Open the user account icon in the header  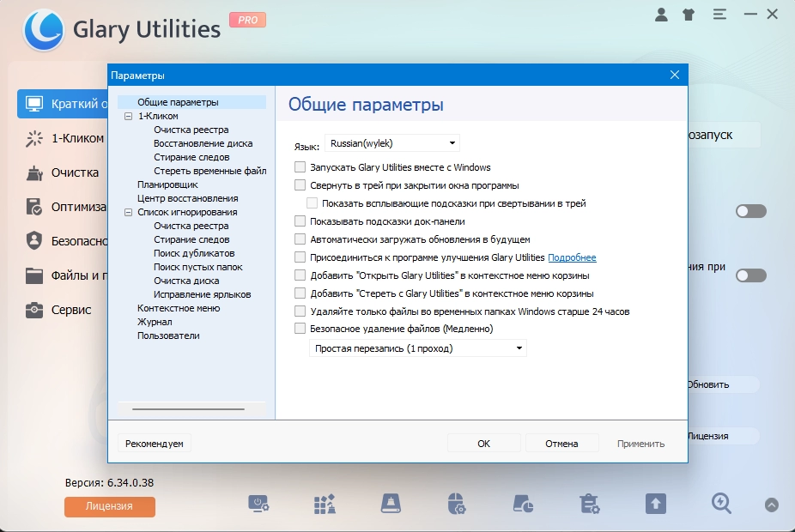point(661,15)
